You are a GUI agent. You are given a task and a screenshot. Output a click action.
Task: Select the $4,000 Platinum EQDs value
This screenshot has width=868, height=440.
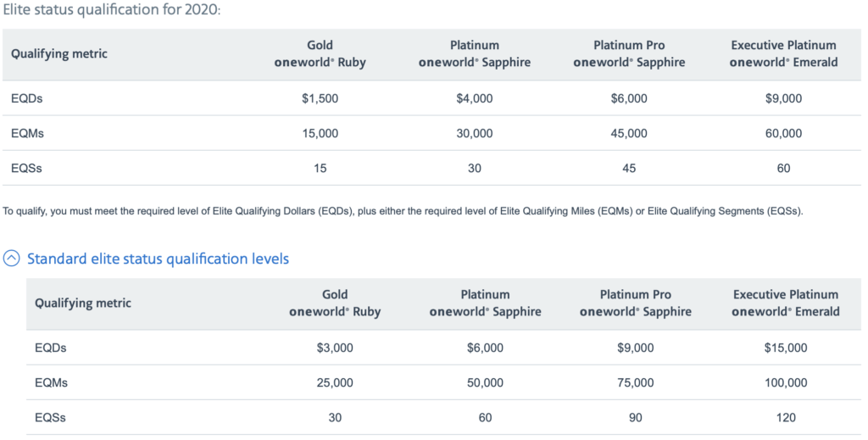pos(475,98)
